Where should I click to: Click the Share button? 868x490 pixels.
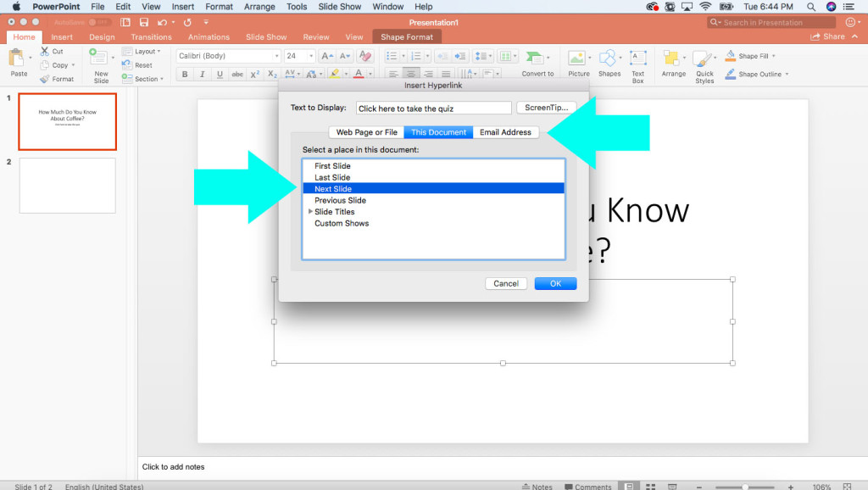827,36
